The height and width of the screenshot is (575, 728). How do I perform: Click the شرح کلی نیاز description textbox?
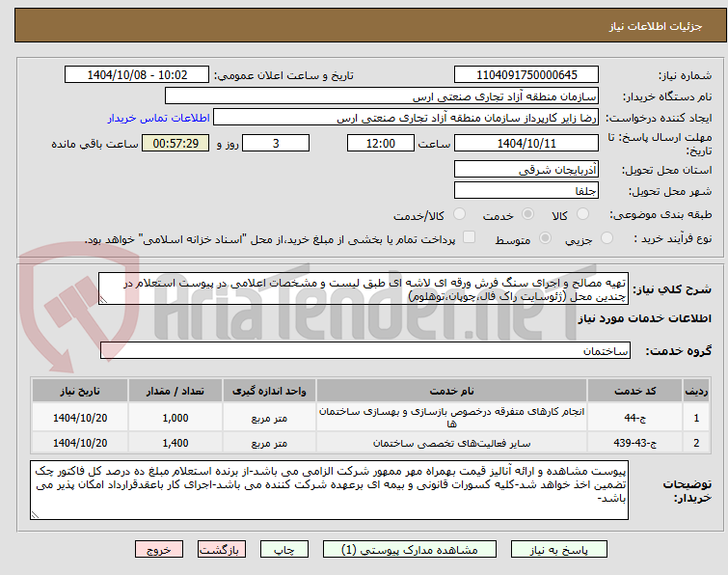[x=364, y=288]
